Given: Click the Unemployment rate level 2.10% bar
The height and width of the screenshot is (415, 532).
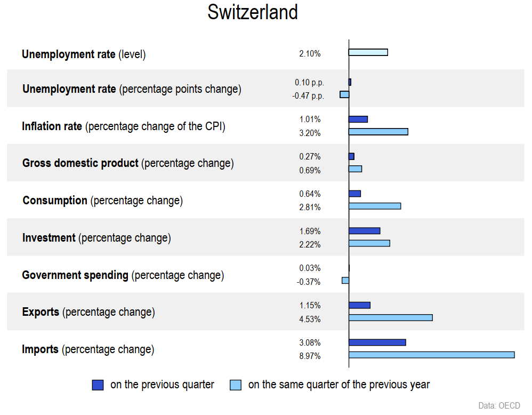Looking at the screenshot, I should tap(368, 52).
